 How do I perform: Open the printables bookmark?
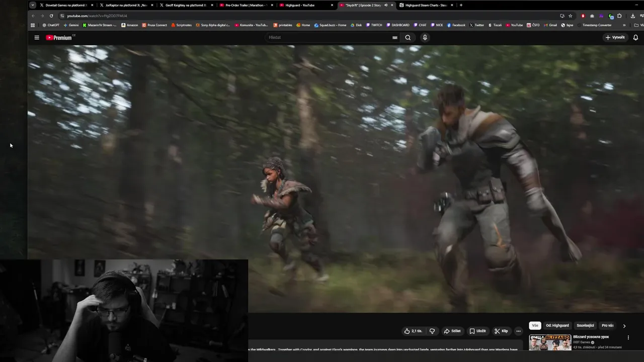(283, 25)
